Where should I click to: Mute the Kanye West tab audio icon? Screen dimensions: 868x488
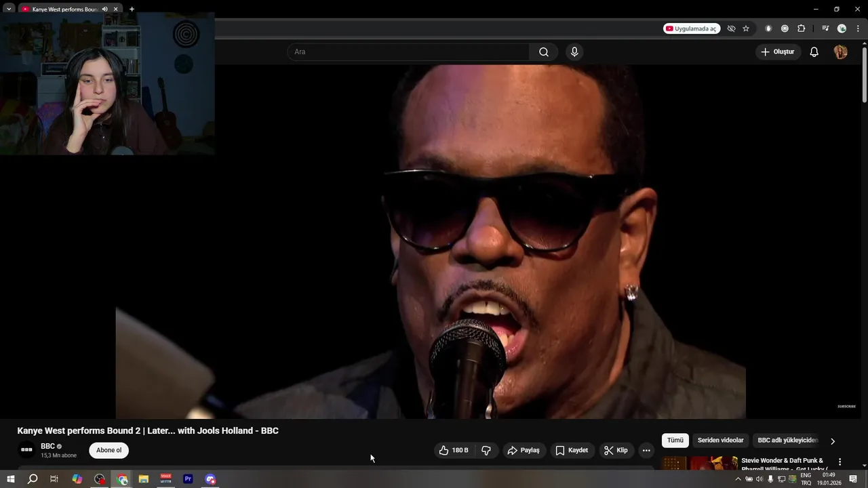104,9
